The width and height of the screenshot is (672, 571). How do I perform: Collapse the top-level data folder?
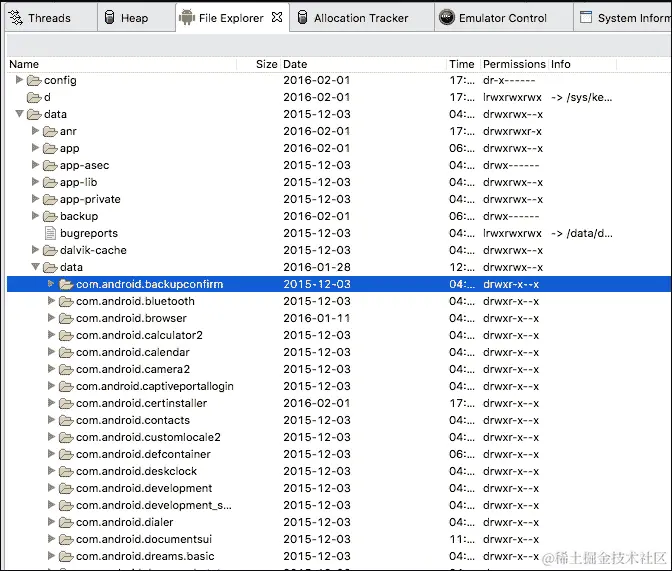click(19, 114)
